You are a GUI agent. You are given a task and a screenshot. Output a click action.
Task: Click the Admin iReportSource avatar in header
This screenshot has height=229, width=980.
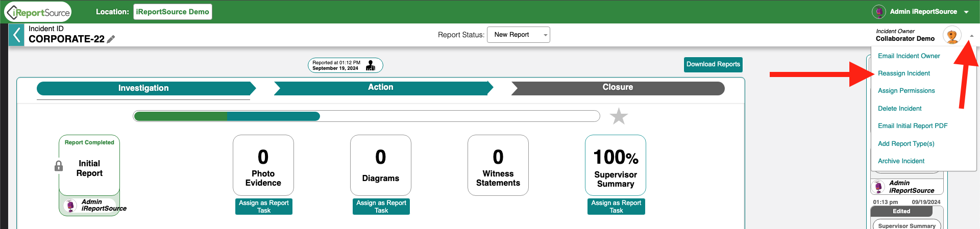tap(878, 11)
